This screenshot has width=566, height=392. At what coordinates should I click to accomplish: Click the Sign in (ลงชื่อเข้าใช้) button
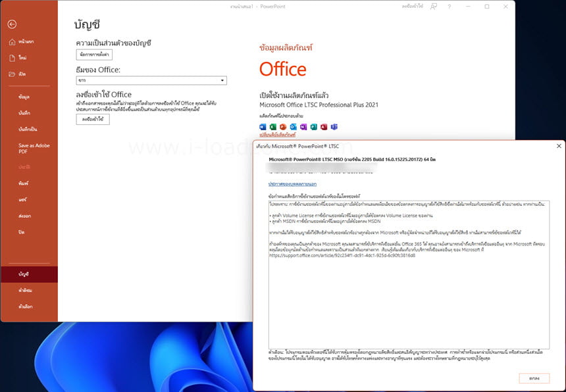coord(93,119)
